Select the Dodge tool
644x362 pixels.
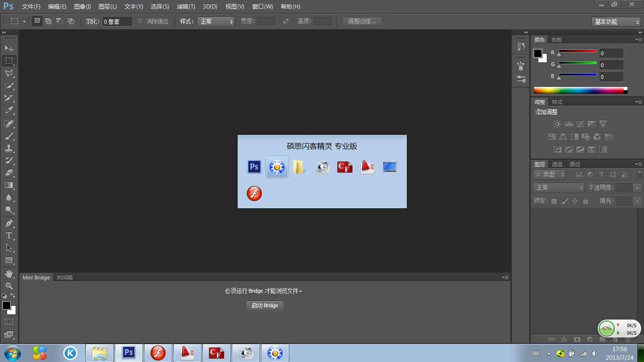point(9,210)
